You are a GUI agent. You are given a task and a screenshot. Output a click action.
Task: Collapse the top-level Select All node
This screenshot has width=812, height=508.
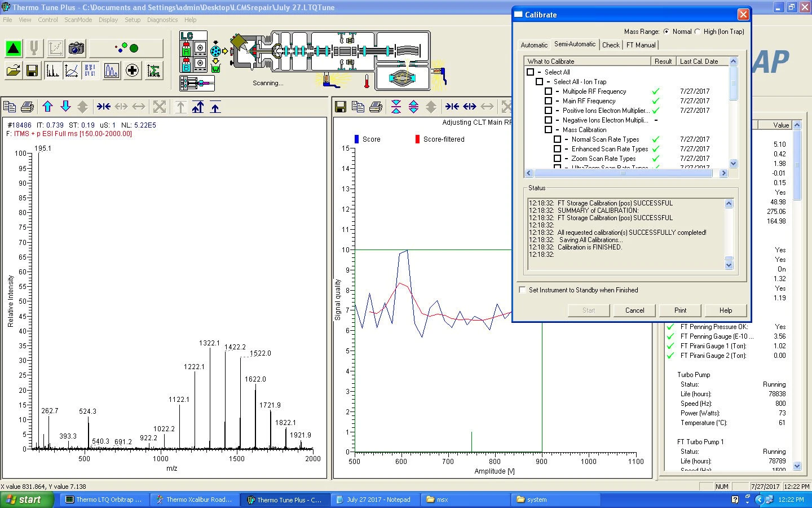point(539,72)
